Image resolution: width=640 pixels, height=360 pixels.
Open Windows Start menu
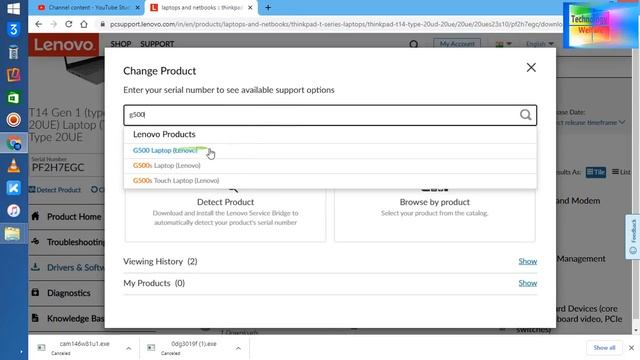point(13,8)
